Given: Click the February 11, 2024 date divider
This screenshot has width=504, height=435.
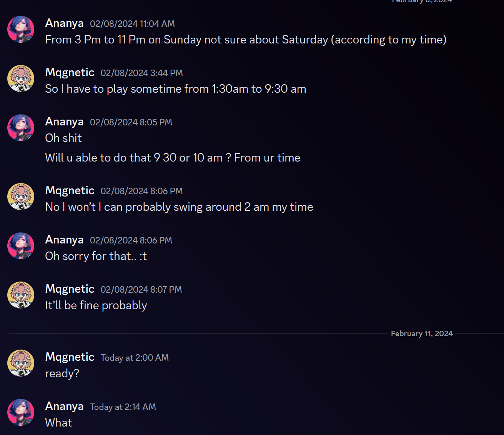Looking at the screenshot, I should point(422,333).
